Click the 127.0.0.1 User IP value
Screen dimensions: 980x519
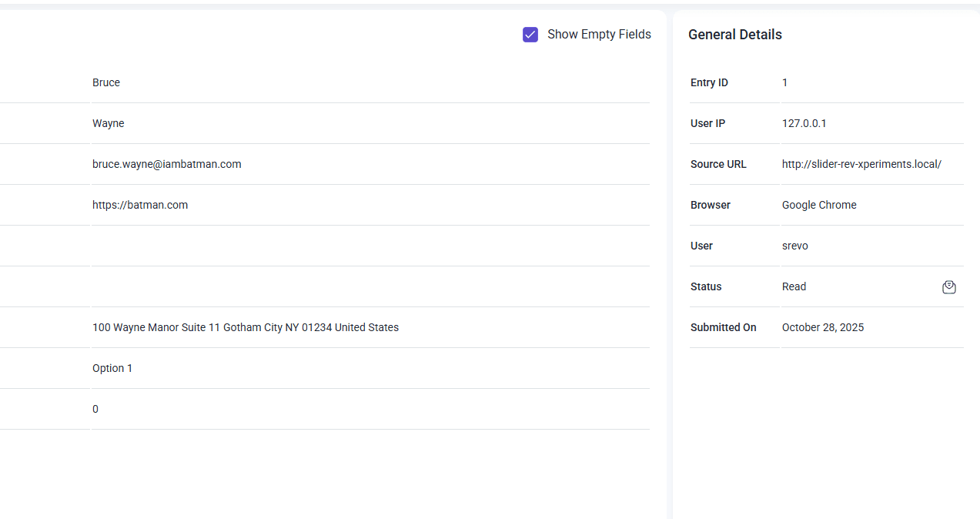[804, 123]
